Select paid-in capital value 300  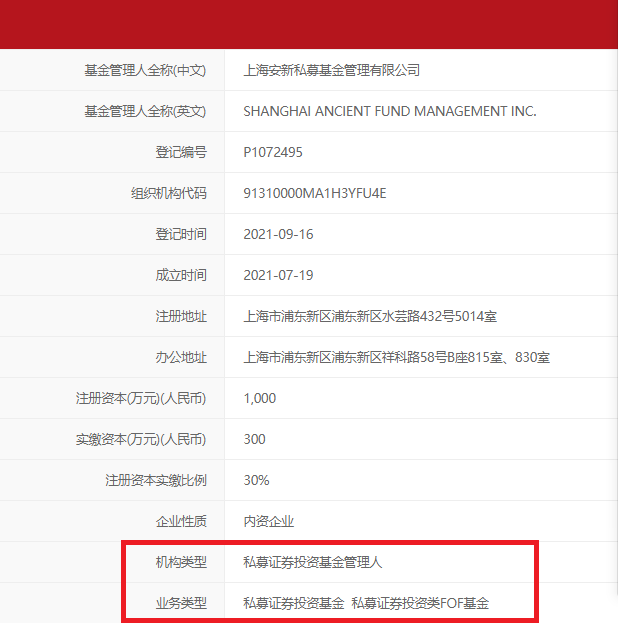[254, 439]
